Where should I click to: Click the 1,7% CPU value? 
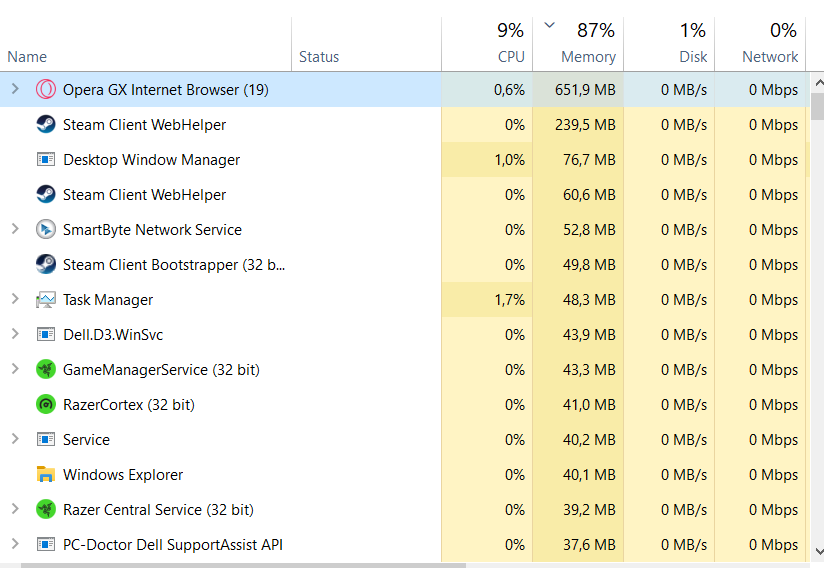pos(509,300)
